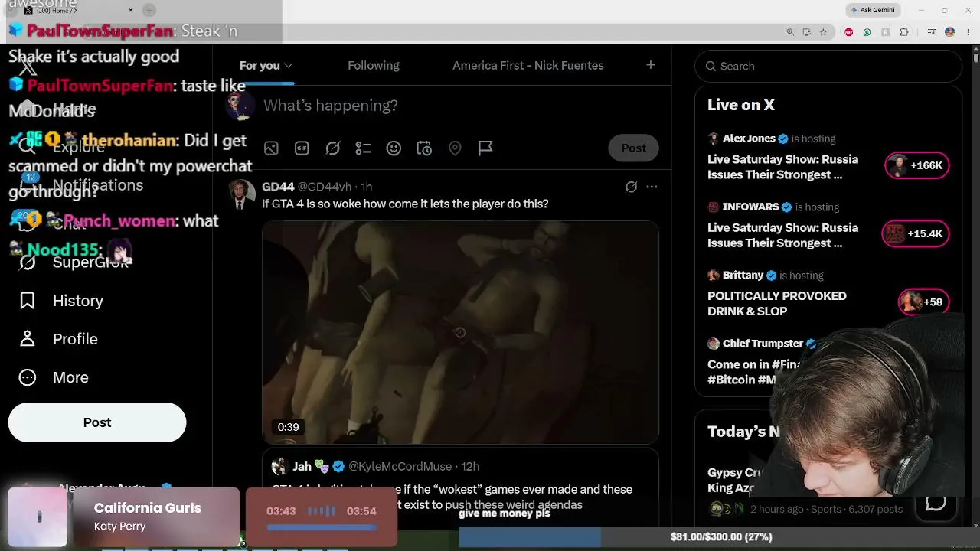Tag a location on the post

point(455,148)
